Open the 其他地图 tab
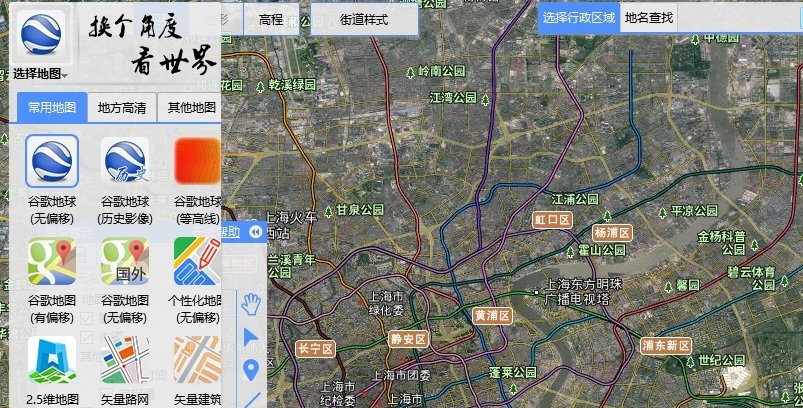Screen dimensions: 803x408 (191, 108)
